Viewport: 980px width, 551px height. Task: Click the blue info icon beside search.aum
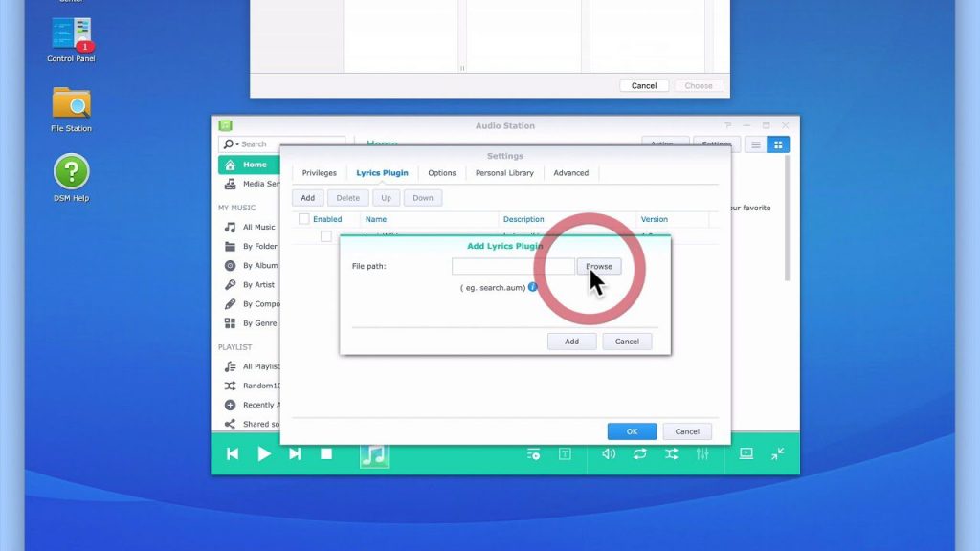532,287
